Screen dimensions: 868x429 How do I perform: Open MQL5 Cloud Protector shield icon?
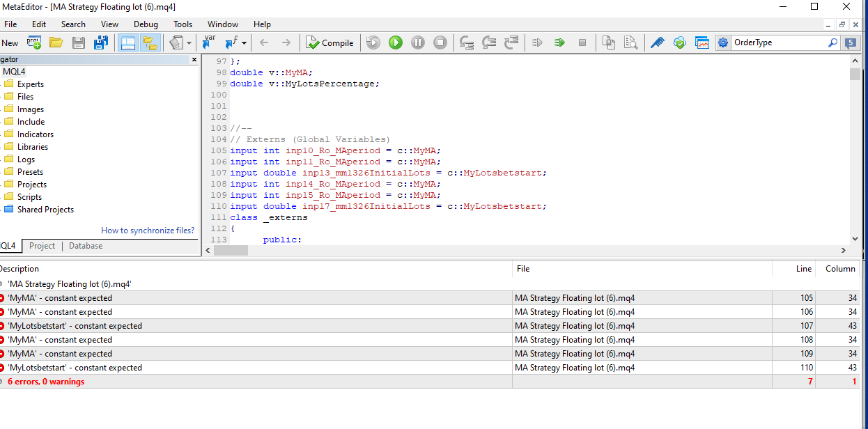(x=680, y=42)
